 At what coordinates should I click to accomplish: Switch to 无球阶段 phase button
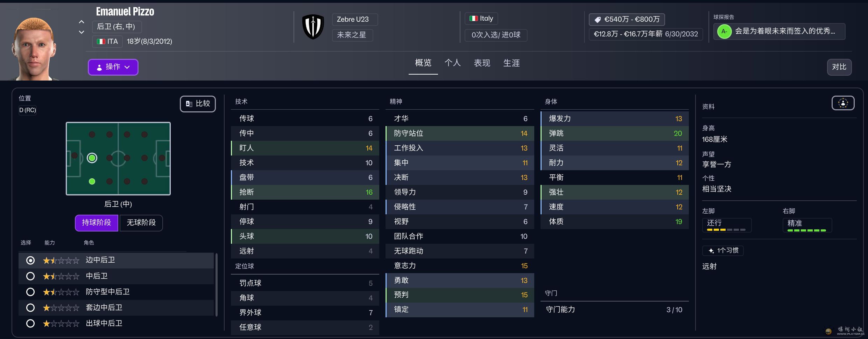(x=141, y=223)
